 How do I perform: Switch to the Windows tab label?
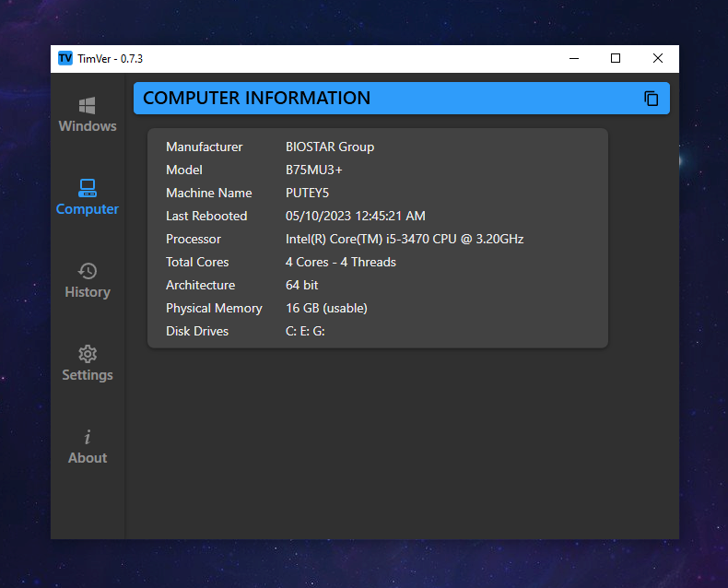(88, 126)
